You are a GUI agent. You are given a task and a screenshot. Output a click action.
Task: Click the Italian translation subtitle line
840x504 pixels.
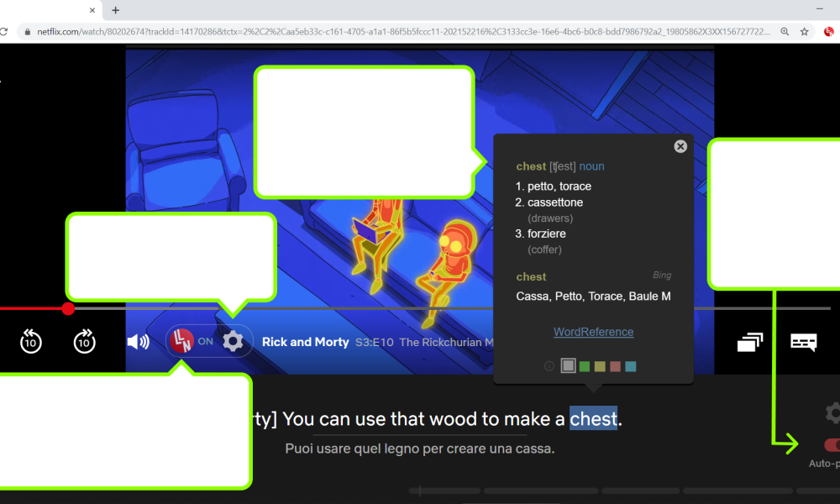420,449
